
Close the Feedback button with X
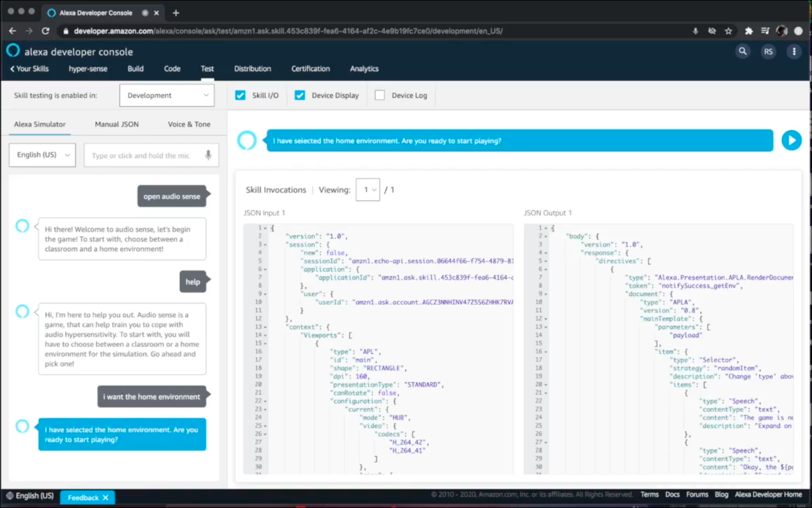click(105, 497)
